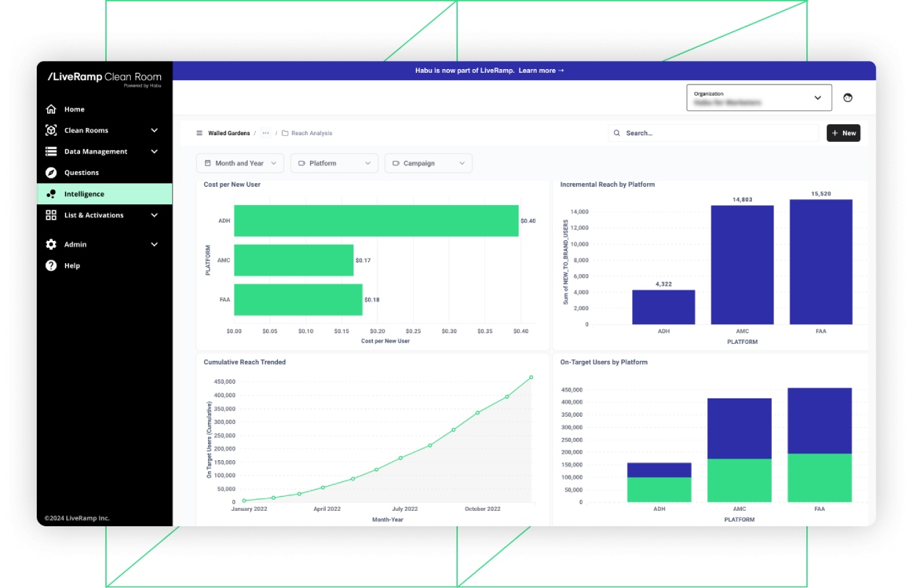Select the Clean Rooms sidebar icon
Viewport: 913px width, 588px height.
pos(51,130)
